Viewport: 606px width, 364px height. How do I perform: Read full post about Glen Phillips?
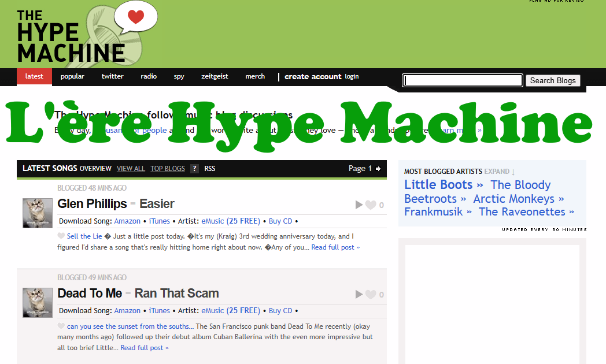(335, 247)
